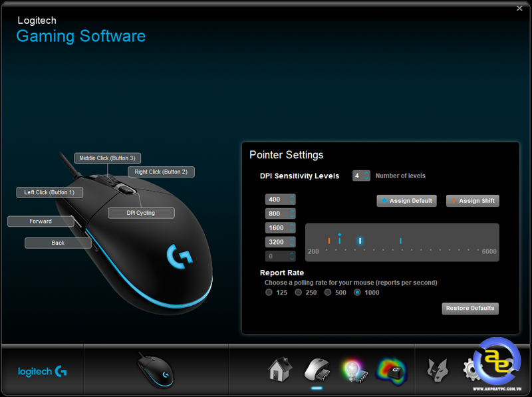
Task: Increase the Number of levels stepper
Action: pyautogui.click(x=366, y=173)
